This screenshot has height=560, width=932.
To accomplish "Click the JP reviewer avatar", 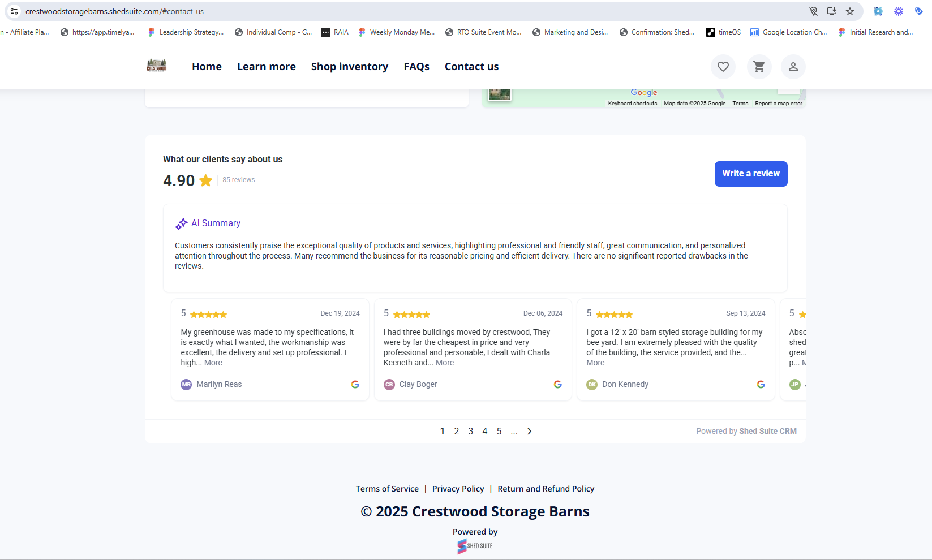I will pos(795,384).
